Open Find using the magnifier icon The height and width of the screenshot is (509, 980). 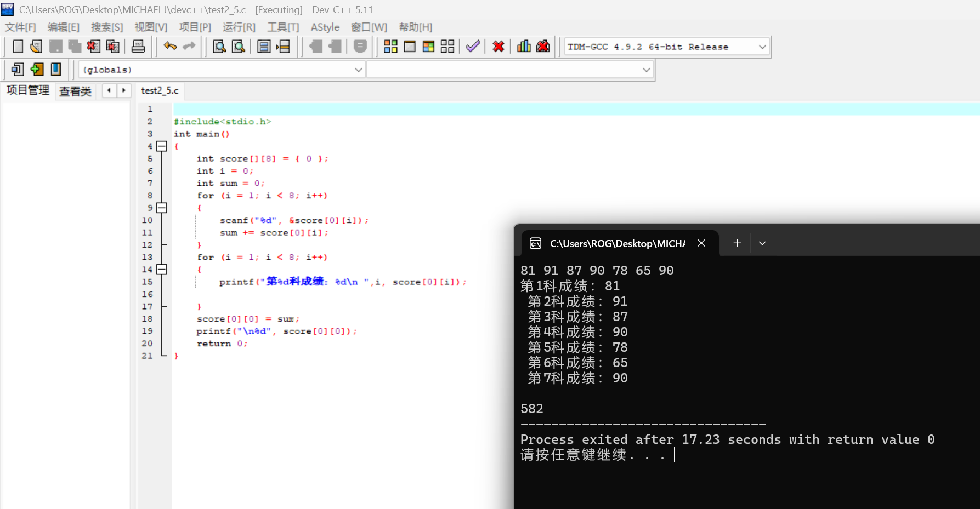pos(219,47)
